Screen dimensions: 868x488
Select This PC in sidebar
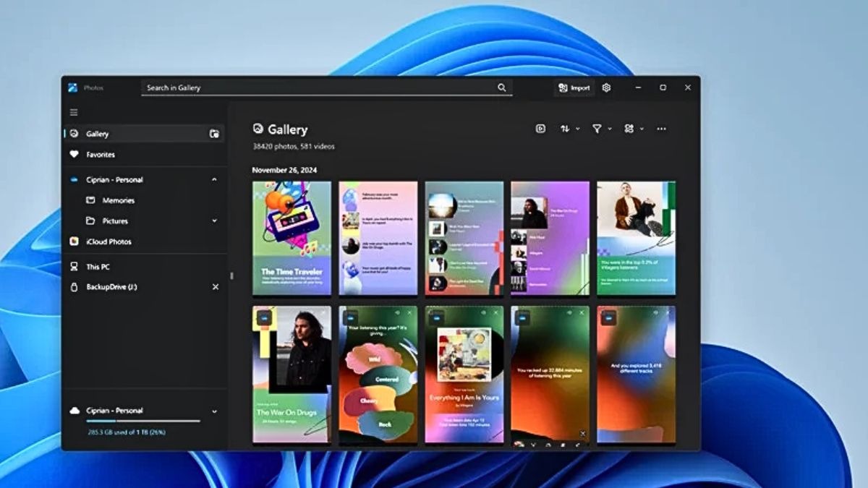(x=144, y=267)
